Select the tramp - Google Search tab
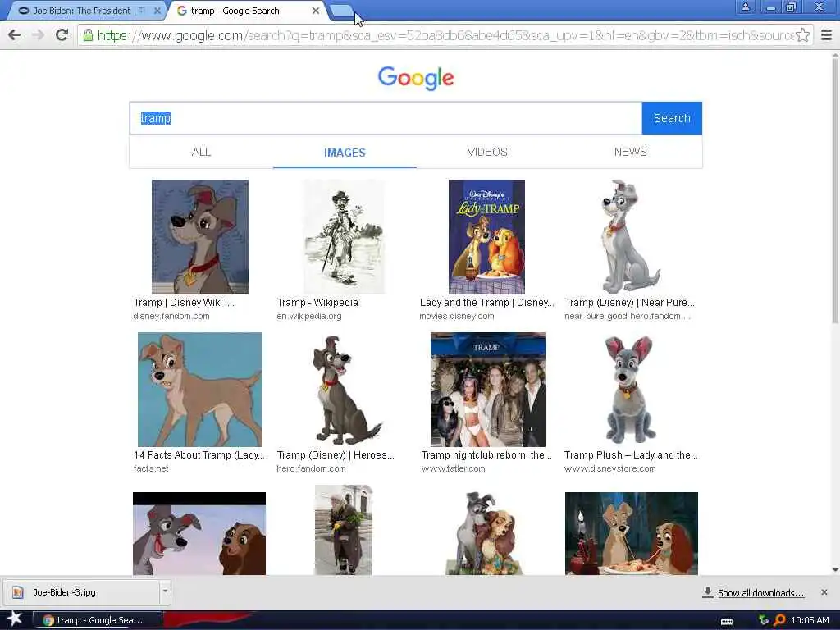This screenshot has width=840, height=630. pyautogui.click(x=248, y=11)
